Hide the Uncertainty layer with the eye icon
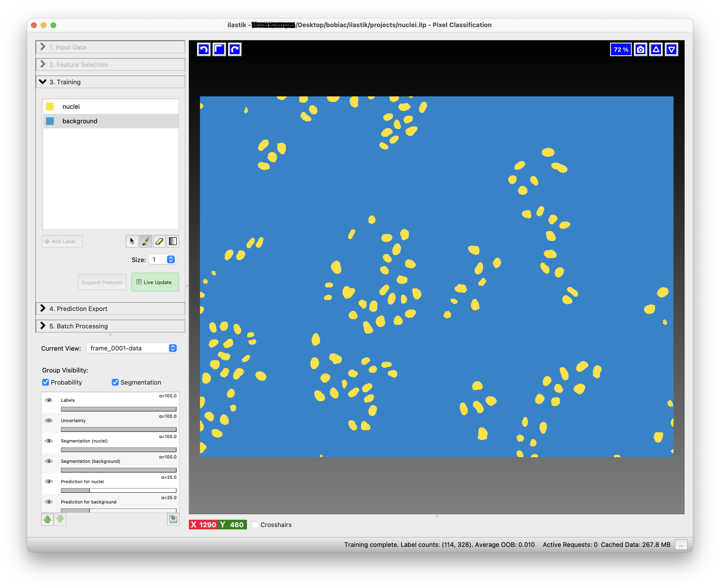720x588 pixels. click(49, 420)
